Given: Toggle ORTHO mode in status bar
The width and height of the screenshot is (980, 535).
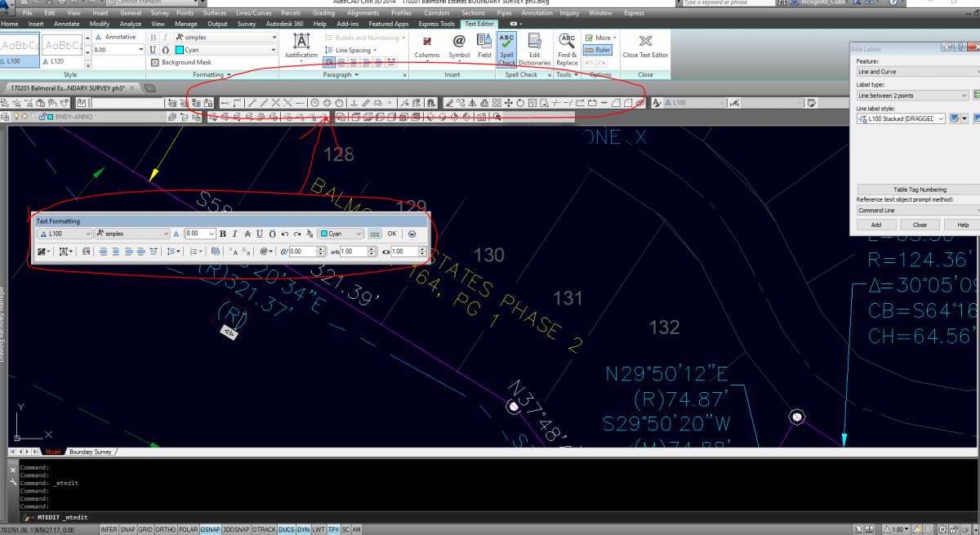Looking at the screenshot, I should click(x=166, y=530).
